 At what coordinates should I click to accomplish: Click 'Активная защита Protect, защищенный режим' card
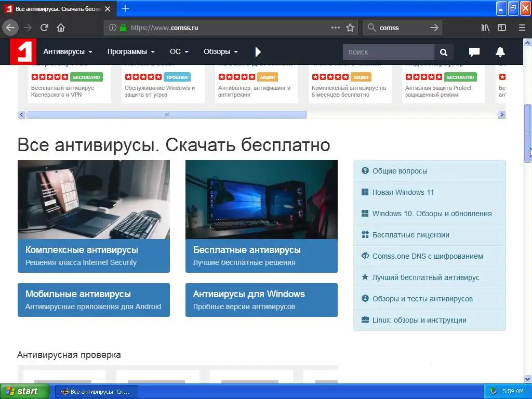444,84
